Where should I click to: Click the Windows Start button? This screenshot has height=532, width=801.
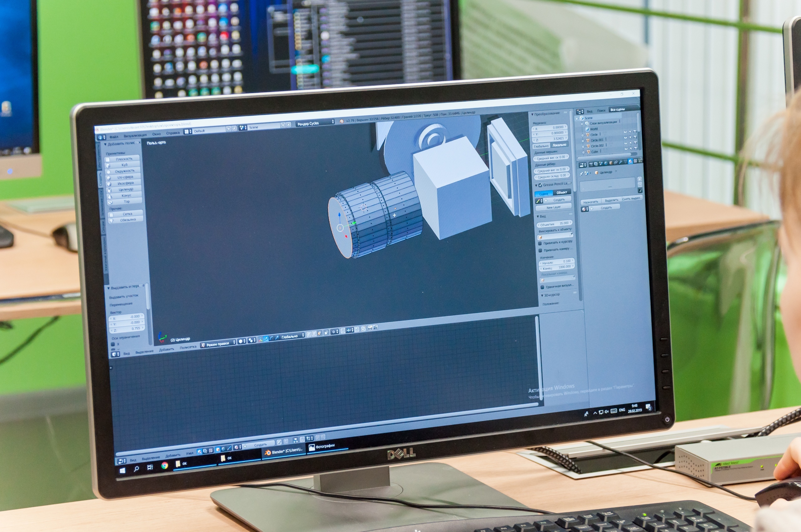[x=122, y=470]
